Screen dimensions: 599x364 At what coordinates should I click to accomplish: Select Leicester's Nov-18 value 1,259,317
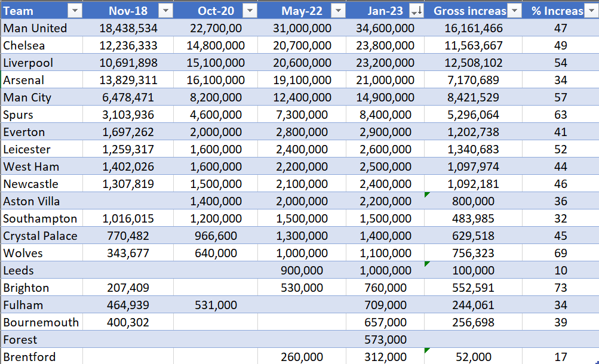[x=128, y=149]
